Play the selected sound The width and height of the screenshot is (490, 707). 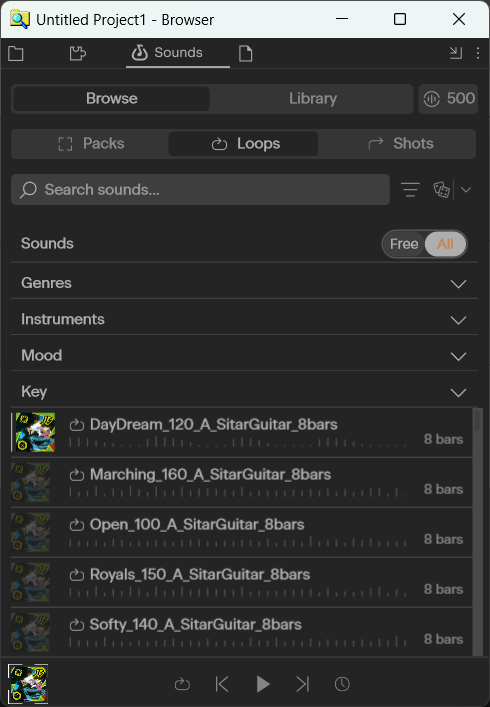pyautogui.click(x=262, y=684)
